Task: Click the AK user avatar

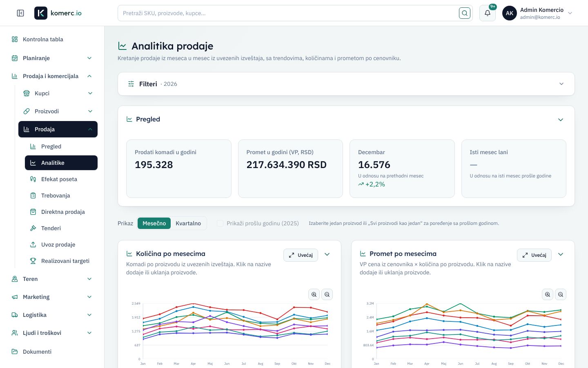Action: point(510,13)
